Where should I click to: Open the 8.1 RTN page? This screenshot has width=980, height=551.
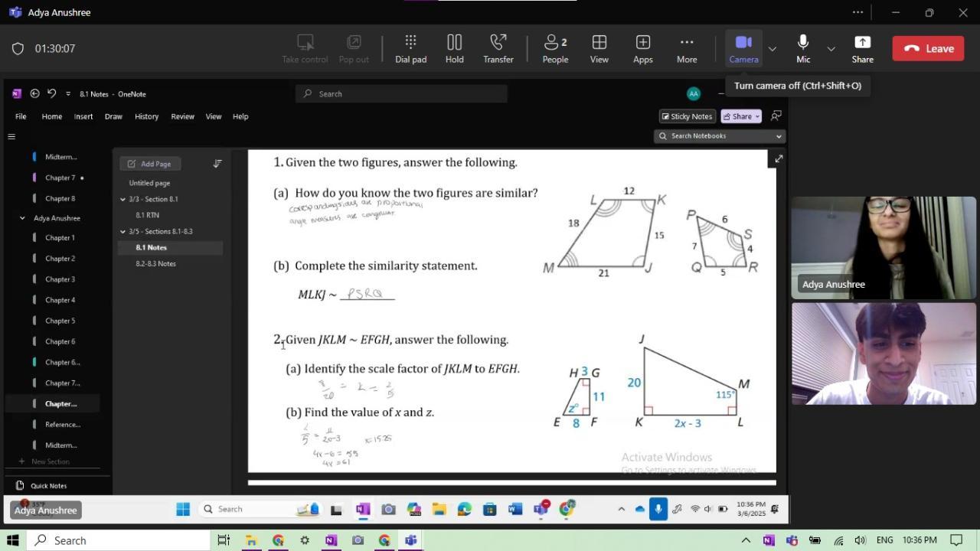tap(148, 215)
